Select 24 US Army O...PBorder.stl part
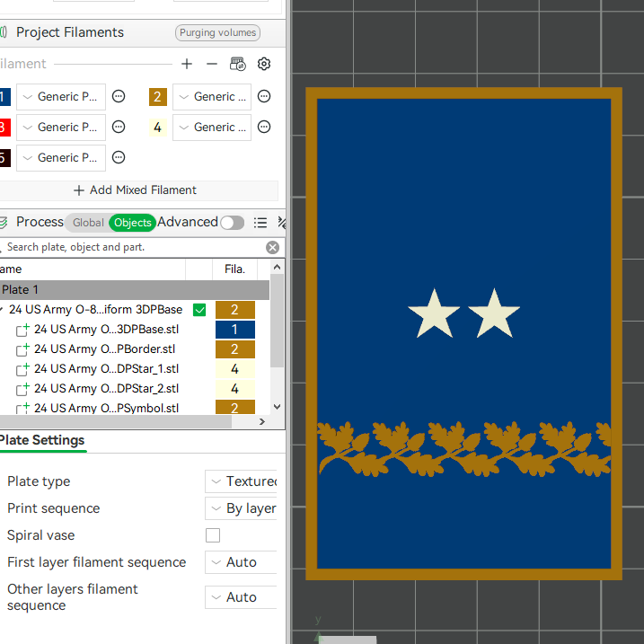 (105, 349)
